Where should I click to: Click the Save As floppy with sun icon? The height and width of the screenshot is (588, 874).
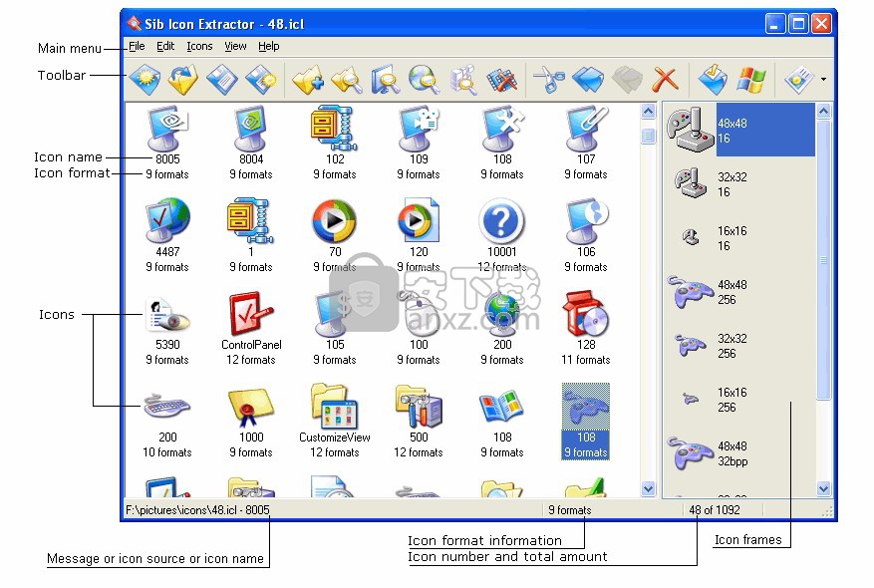coord(261,79)
